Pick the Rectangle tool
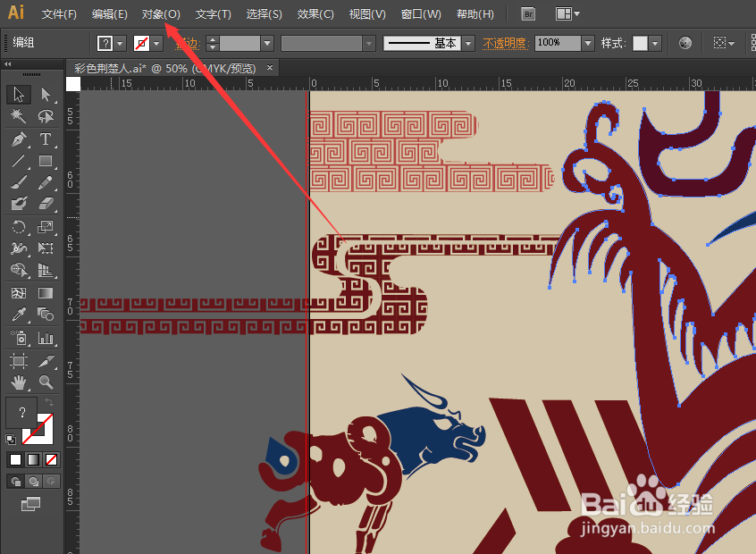This screenshot has width=756, height=554. [x=46, y=161]
